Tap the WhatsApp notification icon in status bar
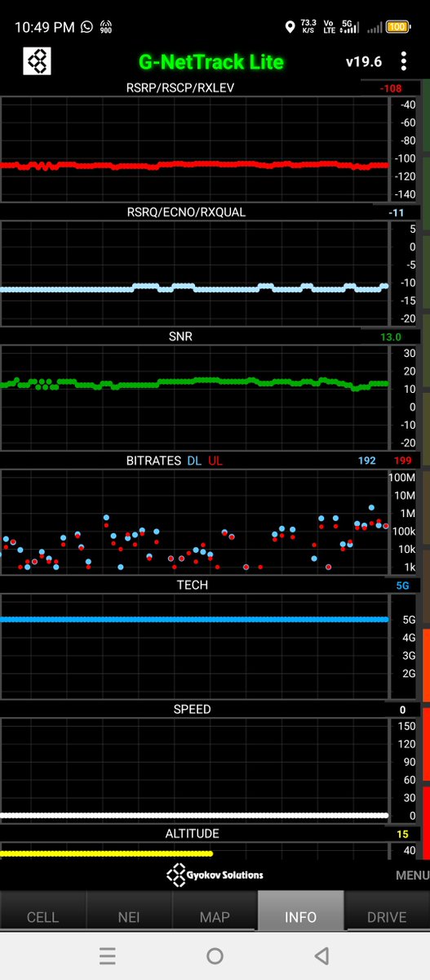The width and height of the screenshot is (430, 980). click(87, 27)
